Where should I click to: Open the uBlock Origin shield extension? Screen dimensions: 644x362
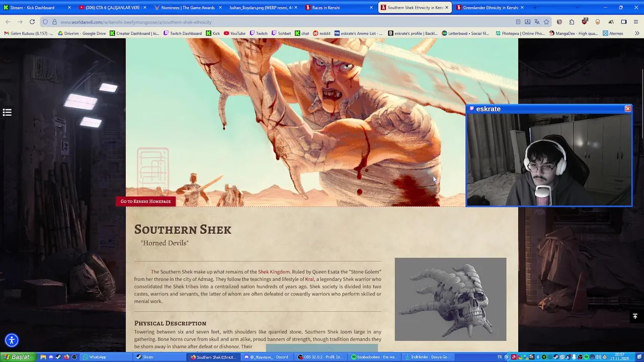[x=585, y=22]
